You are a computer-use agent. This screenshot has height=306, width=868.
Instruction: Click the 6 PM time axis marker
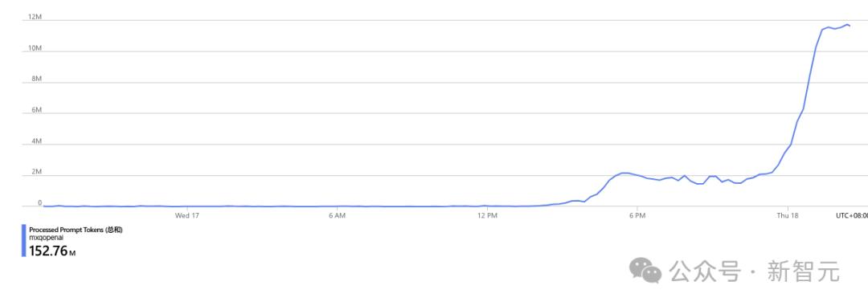pyautogui.click(x=637, y=215)
